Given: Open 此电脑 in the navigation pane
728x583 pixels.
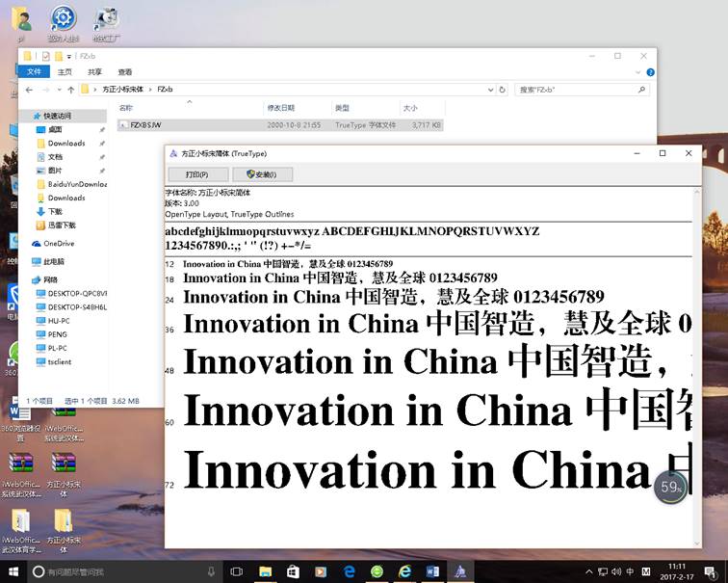Looking at the screenshot, I should tap(54, 261).
